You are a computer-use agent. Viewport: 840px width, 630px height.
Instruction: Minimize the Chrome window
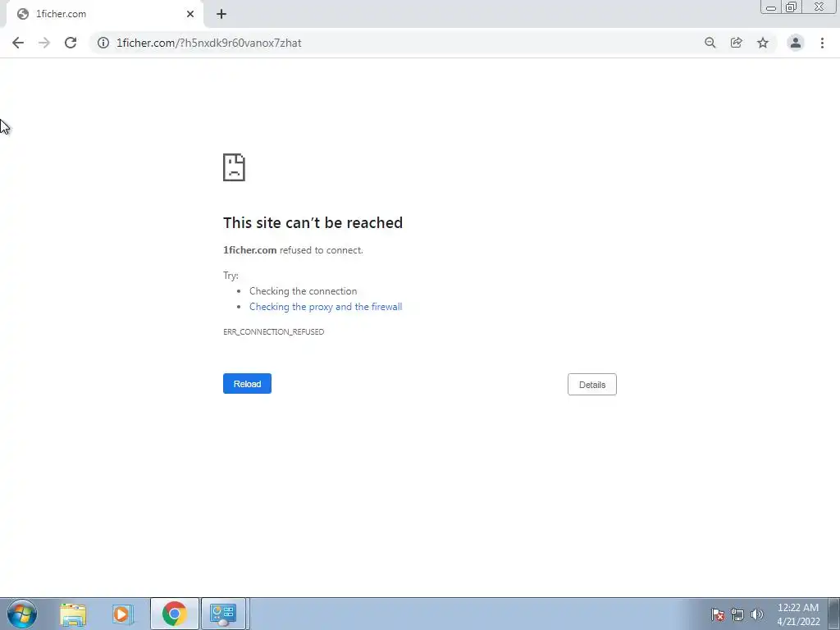(x=771, y=7)
